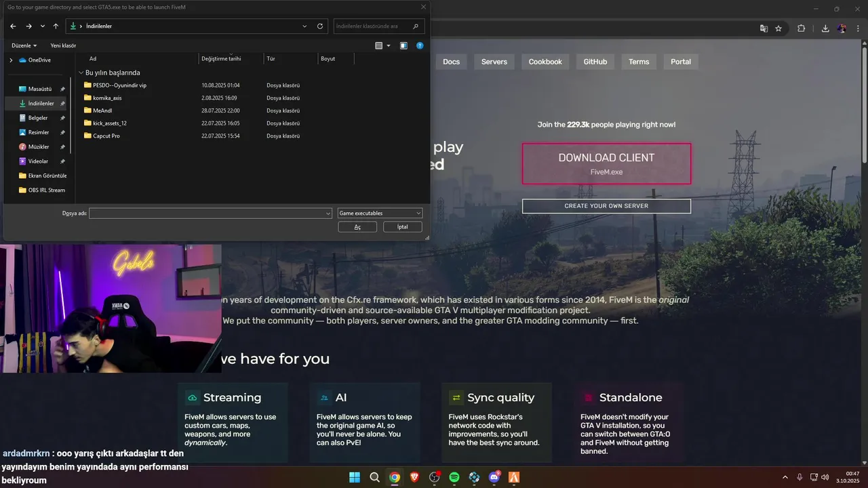The height and width of the screenshot is (488, 868).
Task: Open the Docs tab on FiveM site
Action: coord(451,62)
